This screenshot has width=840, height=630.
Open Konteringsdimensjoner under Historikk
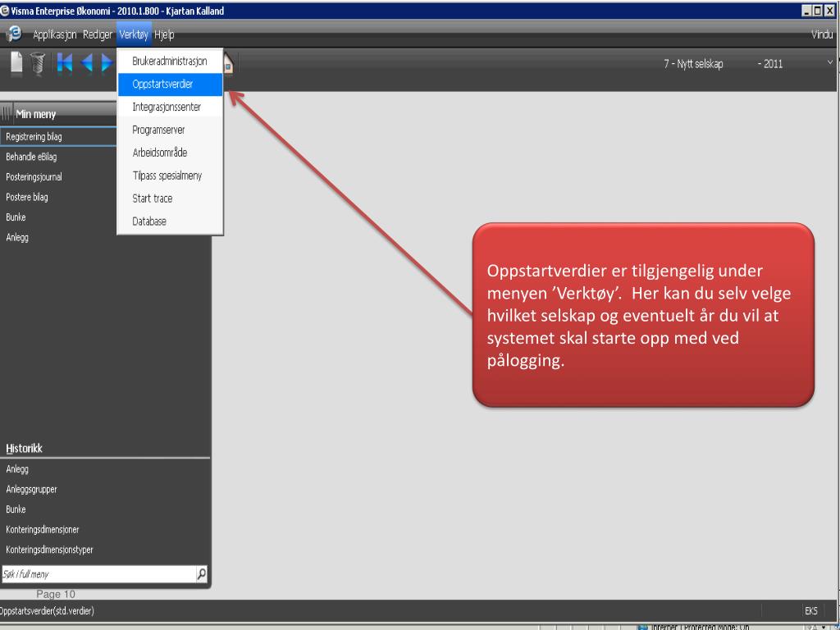(43, 529)
